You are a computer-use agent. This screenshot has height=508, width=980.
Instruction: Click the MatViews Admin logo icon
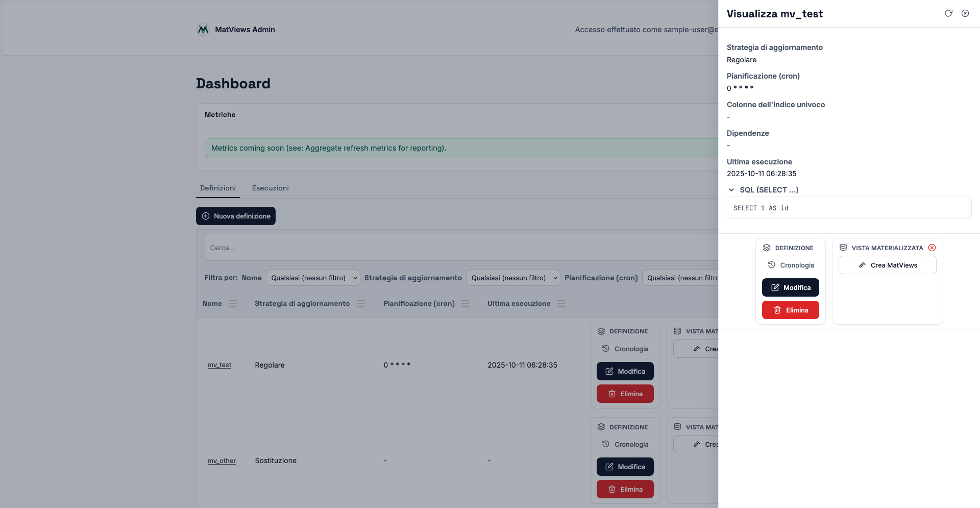[x=203, y=30]
